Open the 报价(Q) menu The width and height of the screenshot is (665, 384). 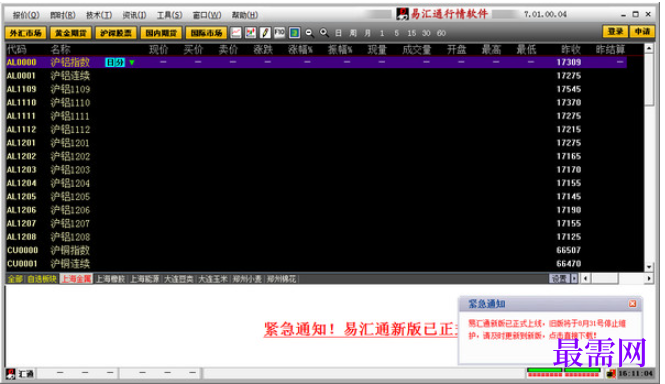pos(26,15)
